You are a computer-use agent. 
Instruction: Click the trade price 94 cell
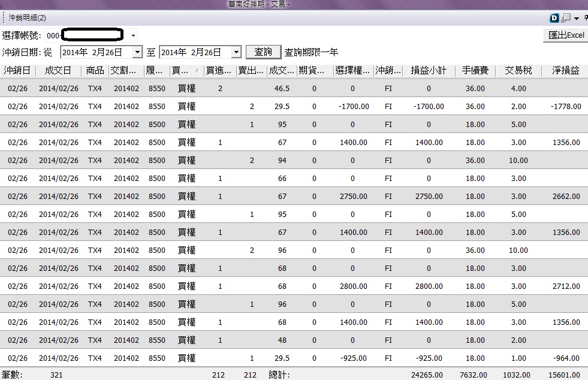pyautogui.click(x=282, y=161)
